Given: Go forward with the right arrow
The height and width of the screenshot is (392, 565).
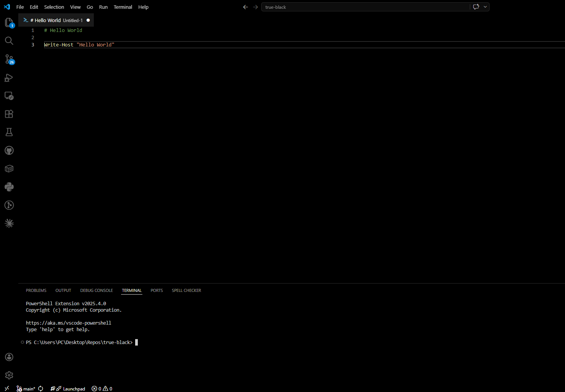Looking at the screenshot, I should 255,7.
